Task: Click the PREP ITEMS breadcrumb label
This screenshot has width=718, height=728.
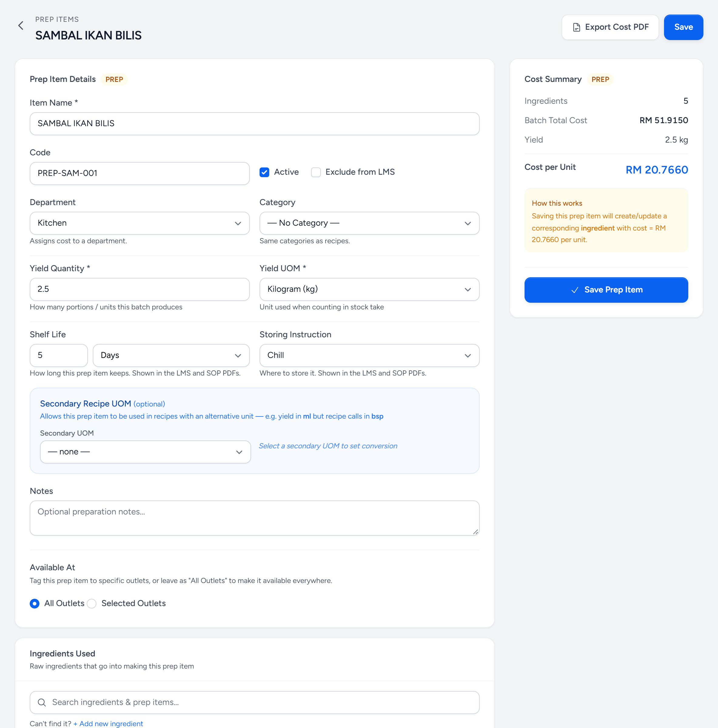Action: [x=57, y=19]
